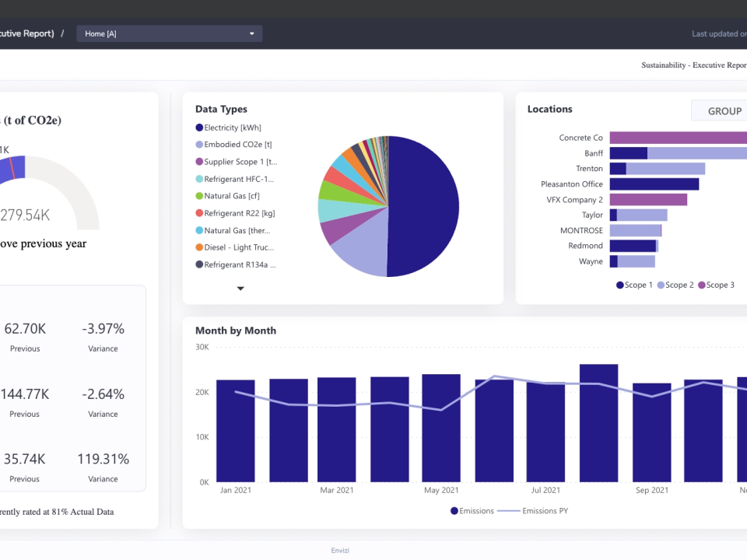
Task: Select the '81% Actual Data' rating text
Action: [83, 512]
